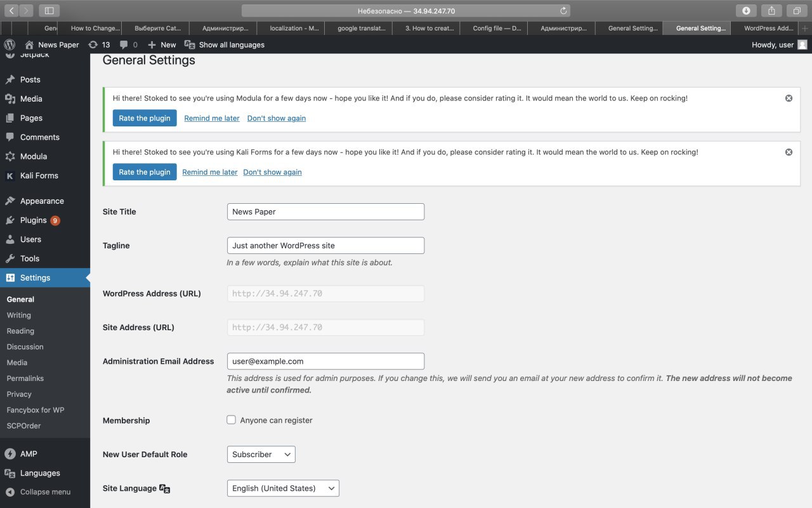Open the Appearance menu
Image resolution: width=812 pixels, height=508 pixels.
click(x=42, y=201)
